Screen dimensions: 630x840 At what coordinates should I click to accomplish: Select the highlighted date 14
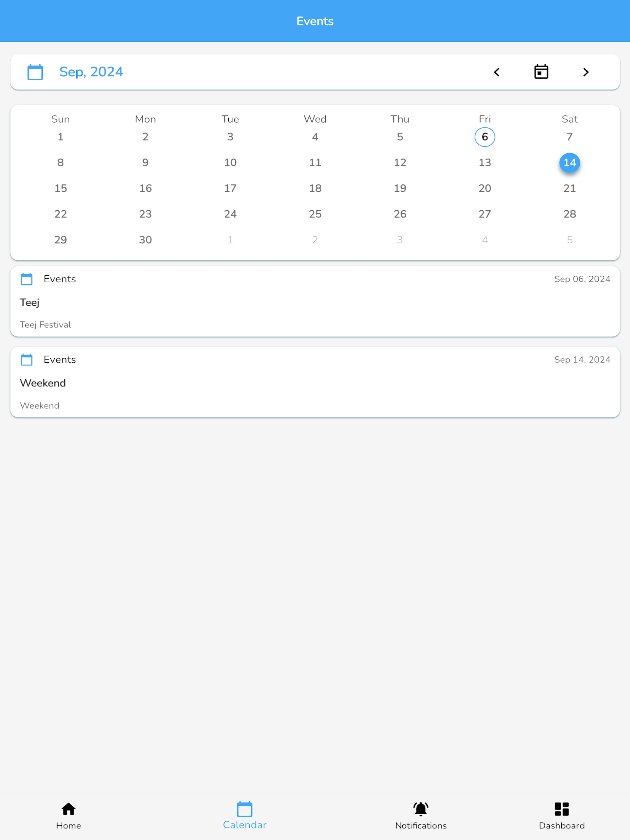click(570, 162)
